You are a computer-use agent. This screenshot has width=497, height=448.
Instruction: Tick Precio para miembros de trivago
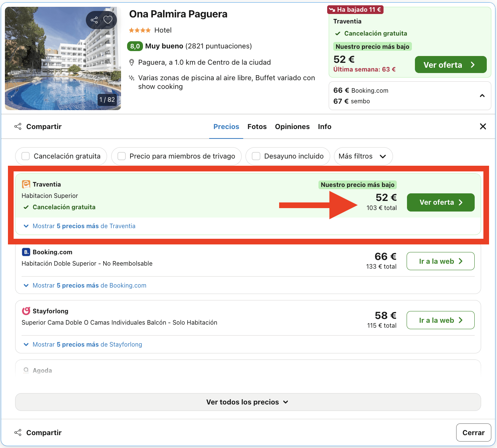(121, 156)
